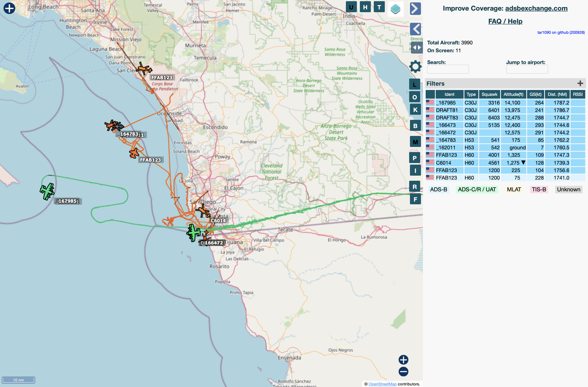This screenshot has width=588, height=387.
Task: Select DRAFT83 row in aircraft table
Action: 505,117
